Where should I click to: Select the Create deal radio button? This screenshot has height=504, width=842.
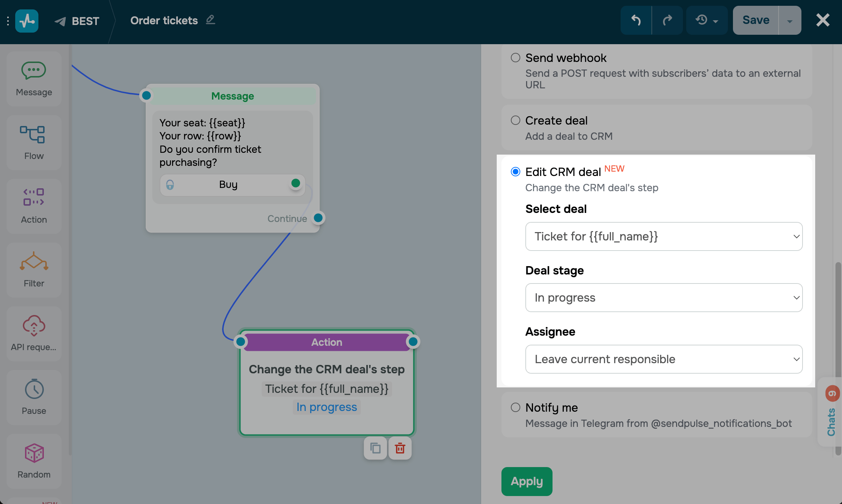click(x=515, y=119)
